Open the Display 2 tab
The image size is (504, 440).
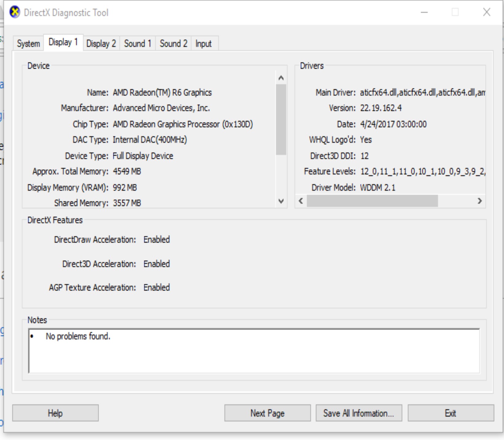pyautogui.click(x=101, y=43)
